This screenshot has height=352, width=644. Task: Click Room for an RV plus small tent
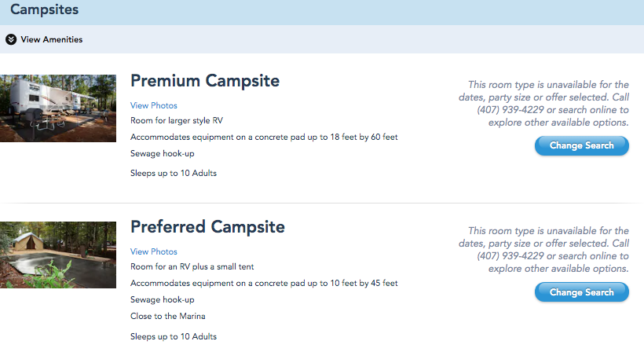click(x=192, y=266)
